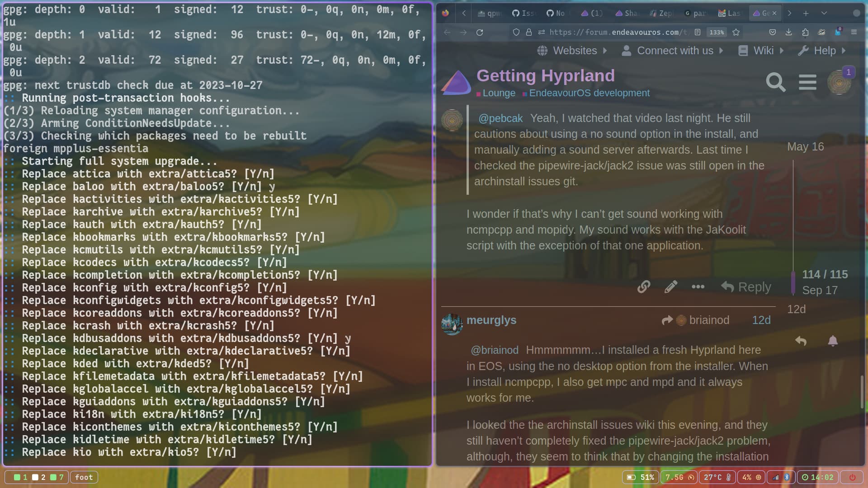This screenshot has height=488, width=868.
Task: Open the EndeavourOS development category link
Action: (589, 93)
